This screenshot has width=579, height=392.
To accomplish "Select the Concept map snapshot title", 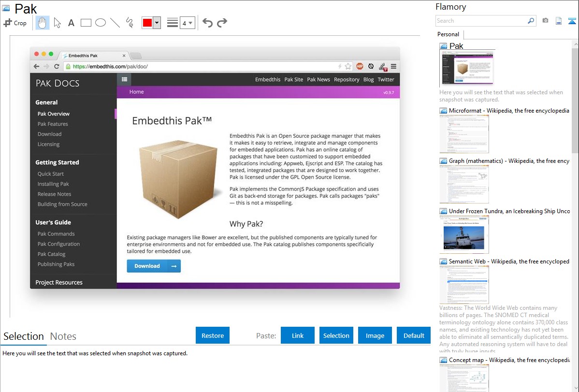I will pyautogui.click(x=509, y=360).
